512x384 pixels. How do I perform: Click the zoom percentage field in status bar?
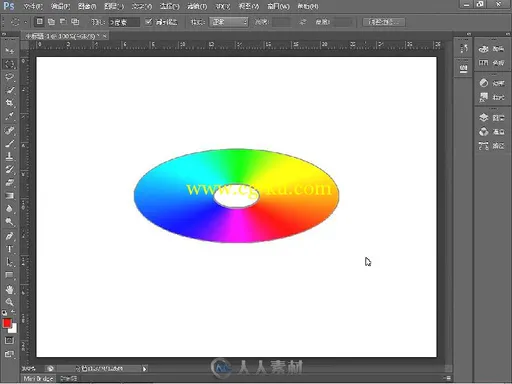29,369
